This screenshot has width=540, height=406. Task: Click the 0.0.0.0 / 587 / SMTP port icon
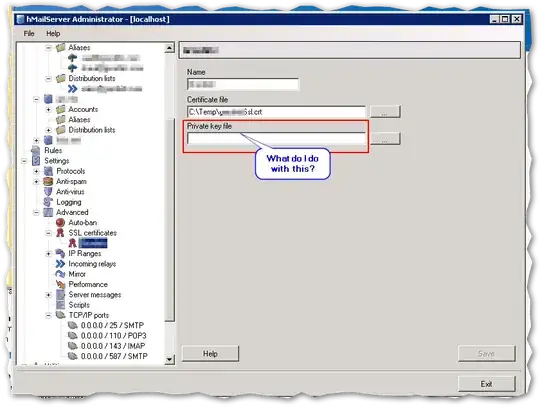pyautogui.click(x=73, y=356)
